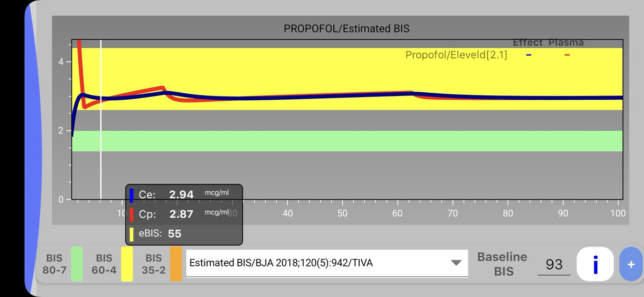The height and width of the screenshot is (297, 644).
Task: Tap the blue plus button
Action: [631, 264]
